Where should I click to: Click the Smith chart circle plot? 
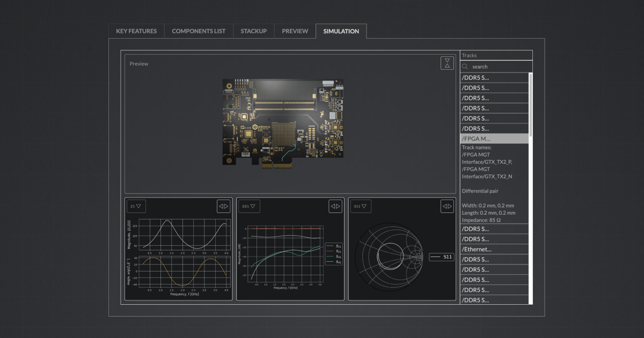pos(390,257)
